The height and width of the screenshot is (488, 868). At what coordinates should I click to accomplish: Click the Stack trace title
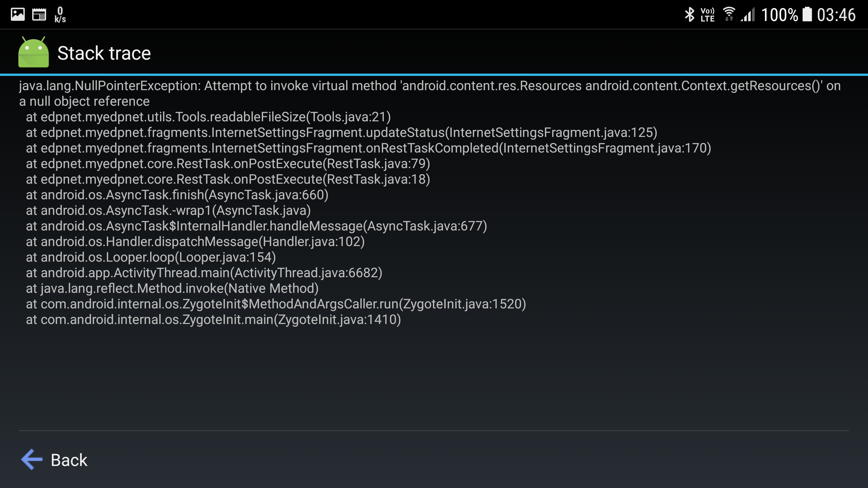[x=104, y=53]
